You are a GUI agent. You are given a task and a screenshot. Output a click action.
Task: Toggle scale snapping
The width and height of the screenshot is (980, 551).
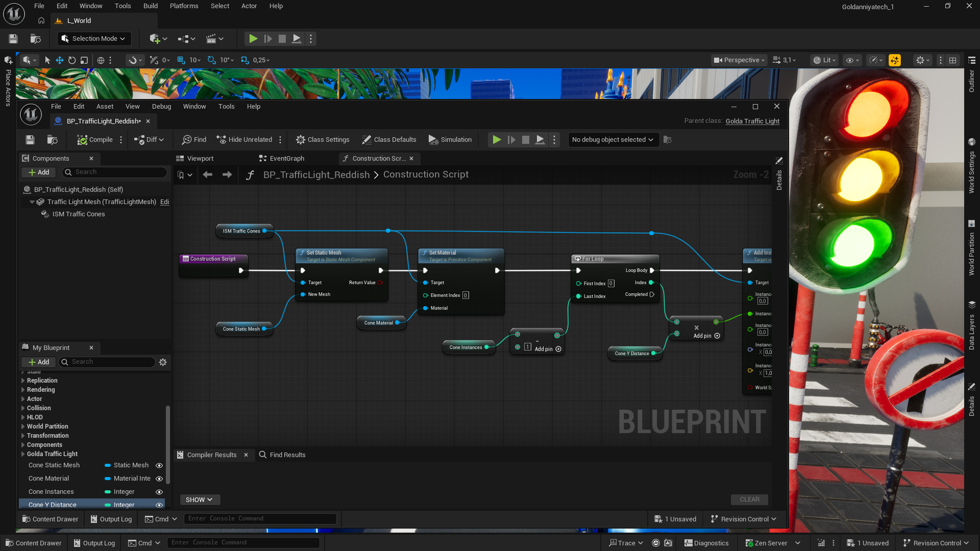click(245, 60)
